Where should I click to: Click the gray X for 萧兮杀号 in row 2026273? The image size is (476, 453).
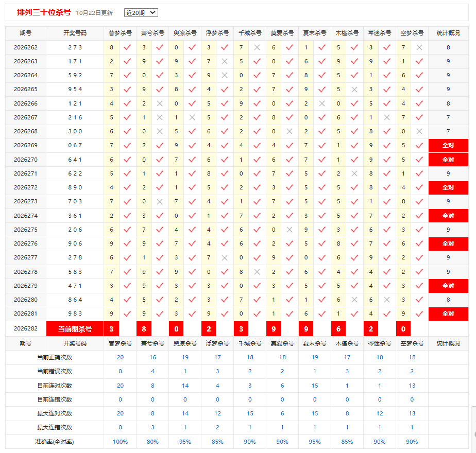160,201
